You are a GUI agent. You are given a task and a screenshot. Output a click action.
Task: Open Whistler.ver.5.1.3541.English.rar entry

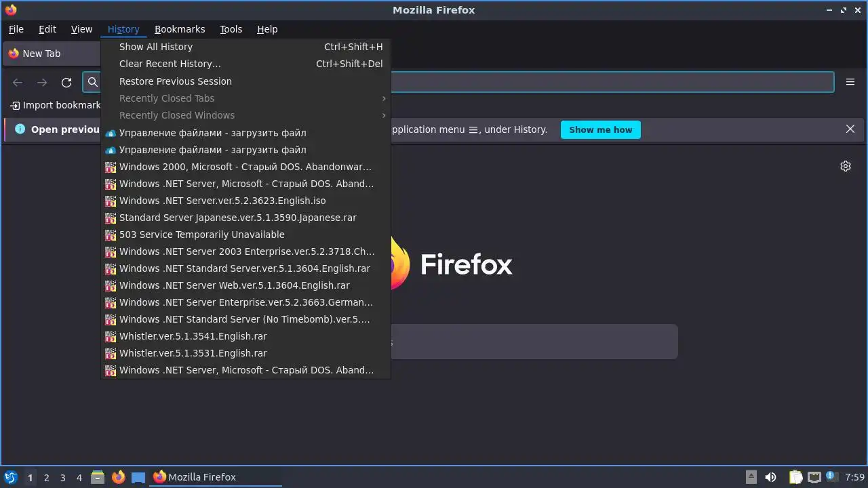[x=245, y=336]
